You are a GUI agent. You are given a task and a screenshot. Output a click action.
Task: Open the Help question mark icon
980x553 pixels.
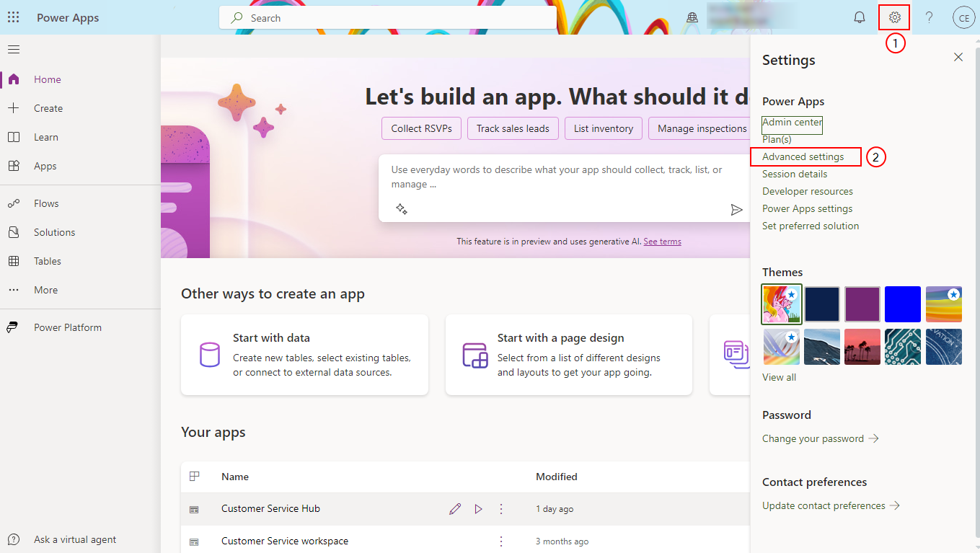[x=930, y=17]
